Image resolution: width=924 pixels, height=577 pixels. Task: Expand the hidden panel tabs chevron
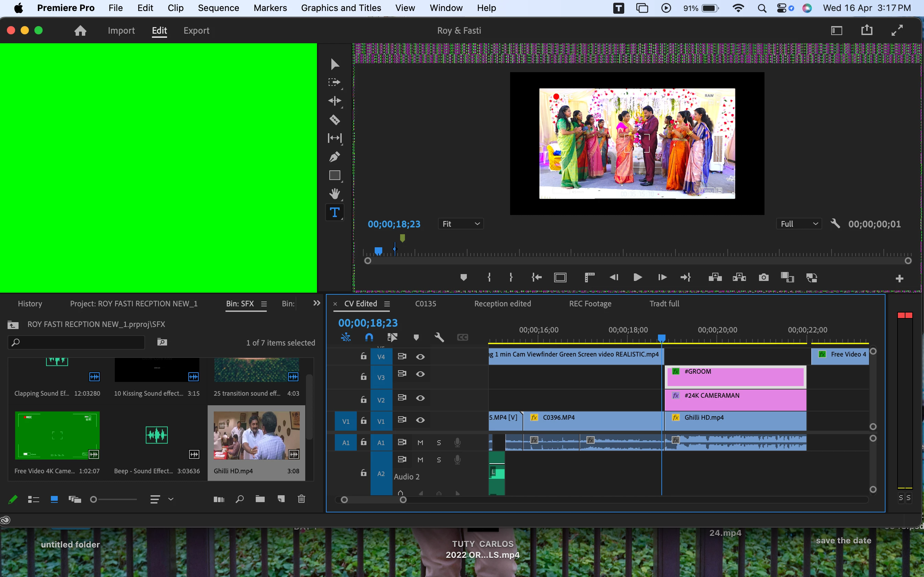pos(317,303)
